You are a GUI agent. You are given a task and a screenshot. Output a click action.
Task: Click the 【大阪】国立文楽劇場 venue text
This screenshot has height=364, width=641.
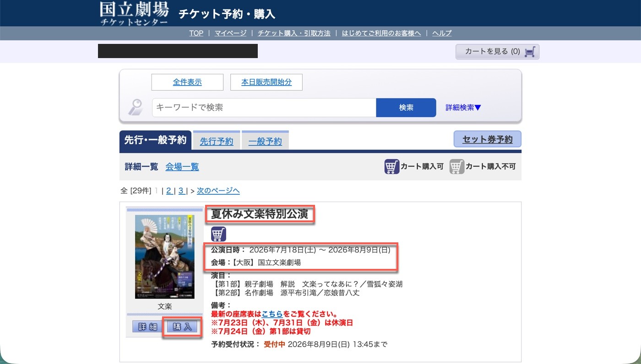tap(266, 262)
